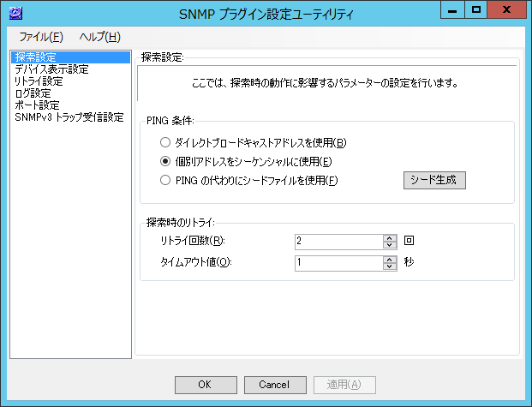Minimize the SNMP utility window
Viewport: 532px width, 407px height.
point(452,9)
